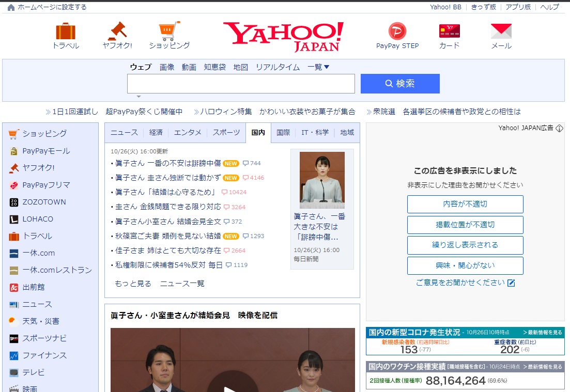This screenshot has width=570, height=392.
Task: Open the Travel suitcase icon in header
Action: point(66,31)
